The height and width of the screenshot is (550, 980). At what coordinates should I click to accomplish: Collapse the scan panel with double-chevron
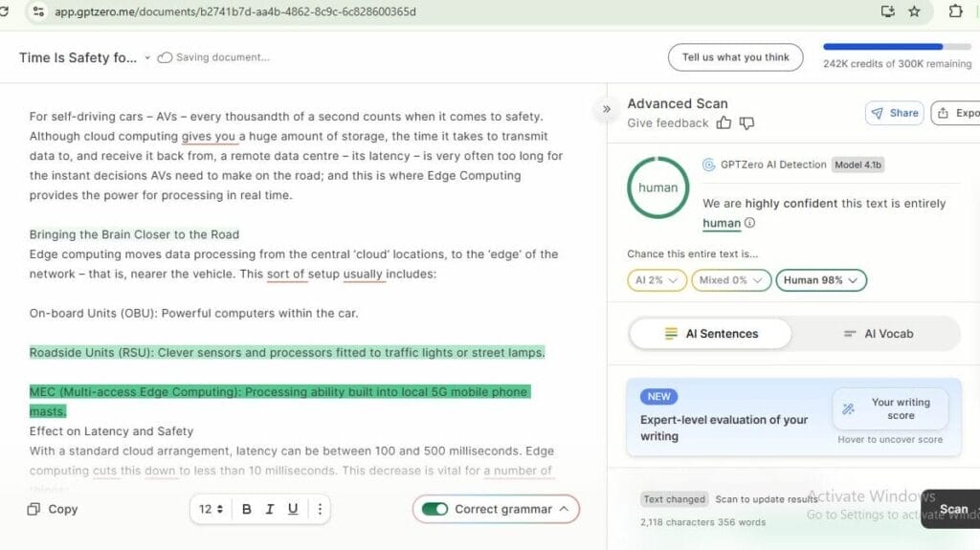[x=606, y=109]
